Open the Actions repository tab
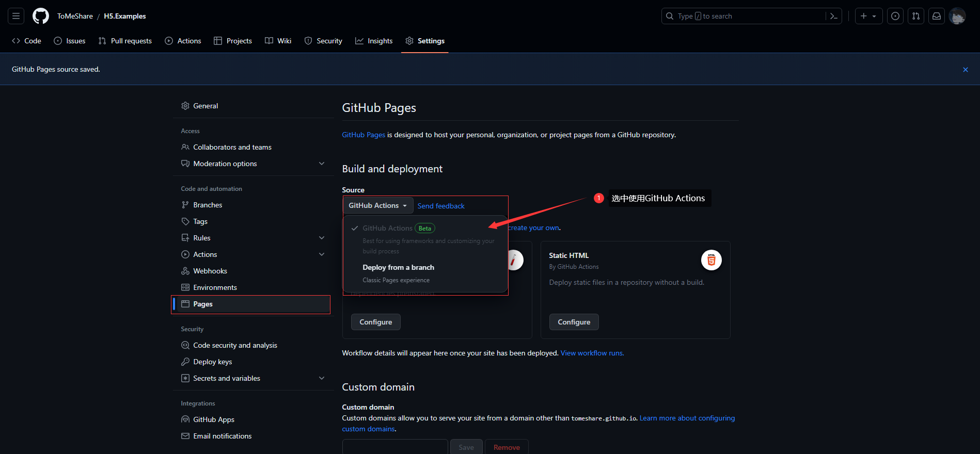This screenshot has width=980, height=454. pyautogui.click(x=183, y=41)
